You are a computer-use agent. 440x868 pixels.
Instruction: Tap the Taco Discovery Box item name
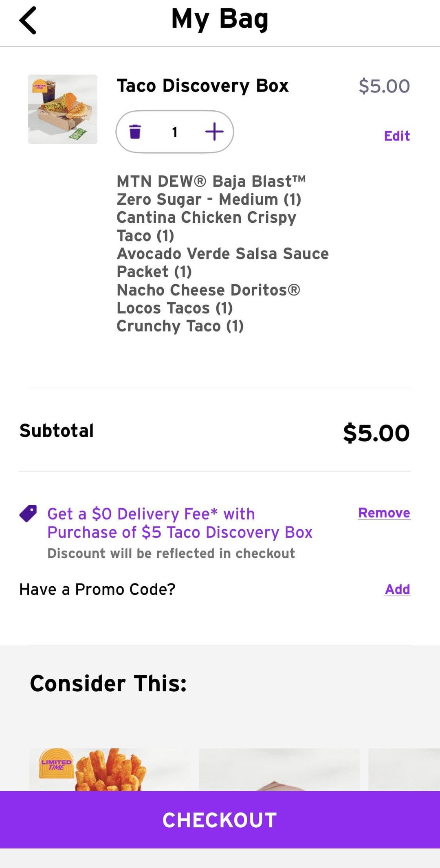click(x=202, y=86)
